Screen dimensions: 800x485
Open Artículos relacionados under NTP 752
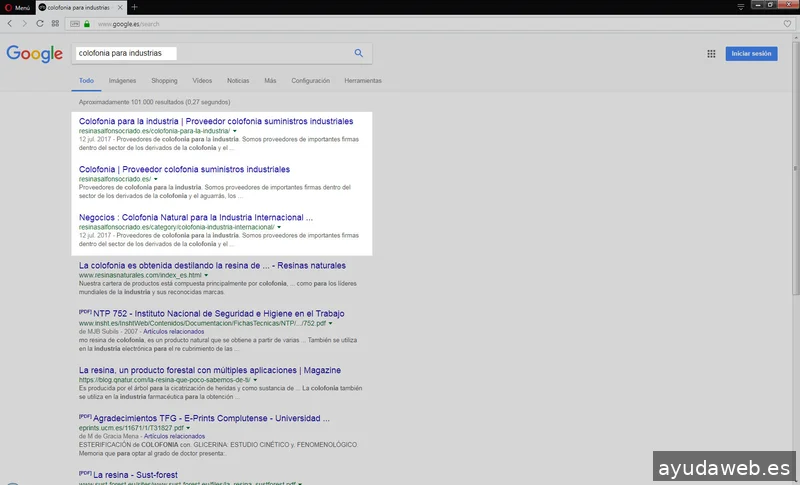pos(173,331)
